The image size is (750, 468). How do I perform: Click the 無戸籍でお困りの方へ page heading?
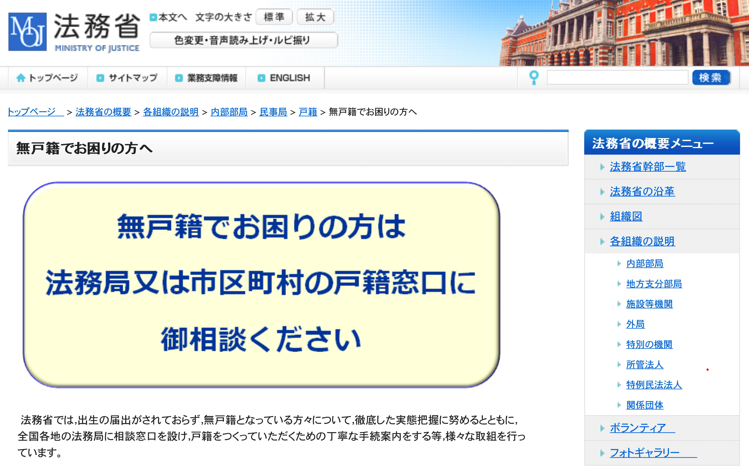(x=84, y=148)
